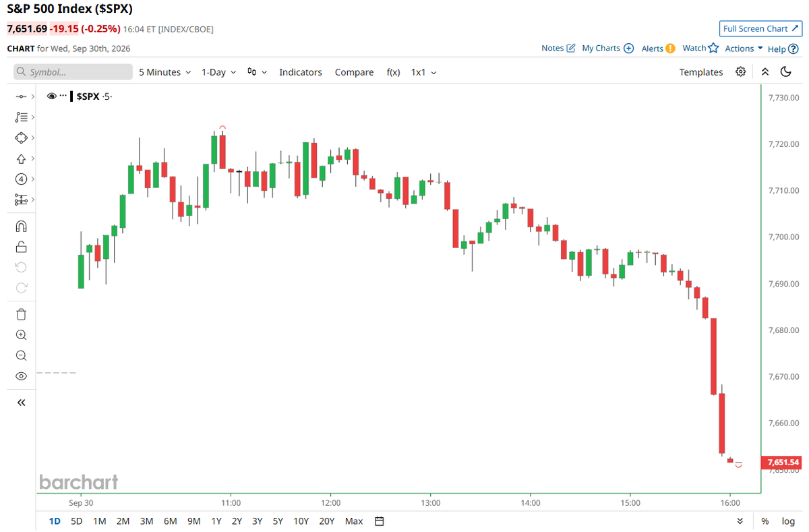Screen dimensions: 809x532
Task: Open the 5 Minutes interval dropdown
Action: 164,72
